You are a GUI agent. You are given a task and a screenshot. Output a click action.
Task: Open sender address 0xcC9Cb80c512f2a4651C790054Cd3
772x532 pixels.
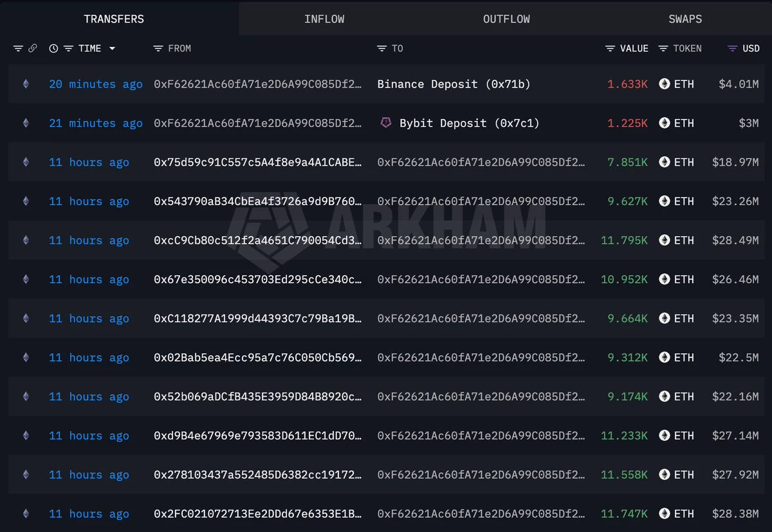click(257, 241)
